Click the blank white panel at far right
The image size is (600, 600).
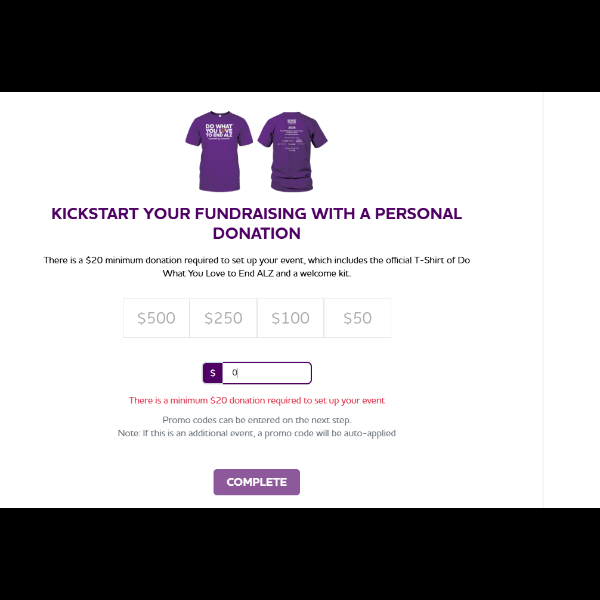coord(571,300)
